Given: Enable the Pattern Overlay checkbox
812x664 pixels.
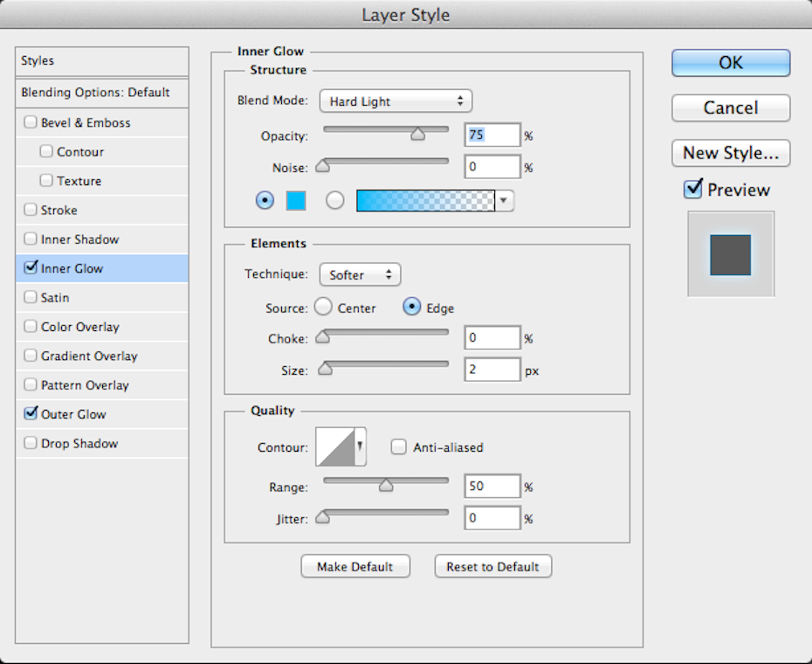Looking at the screenshot, I should pos(31,384).
